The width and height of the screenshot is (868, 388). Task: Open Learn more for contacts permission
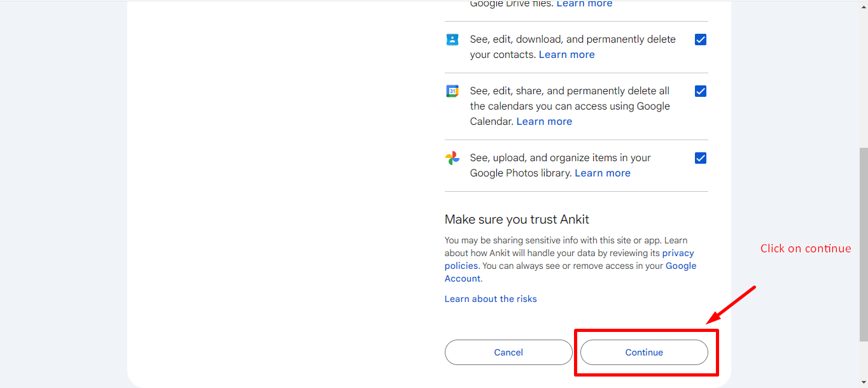click(566, 55)
